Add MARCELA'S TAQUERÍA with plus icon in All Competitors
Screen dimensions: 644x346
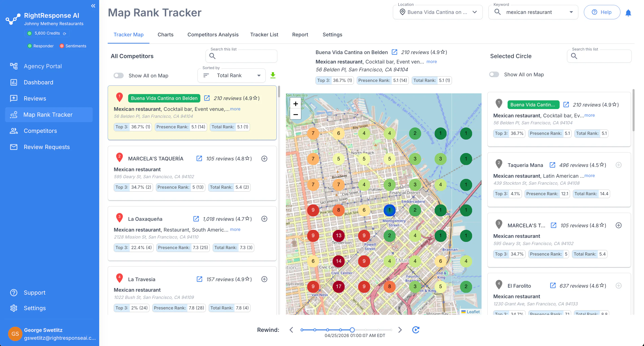coord(264,158)
